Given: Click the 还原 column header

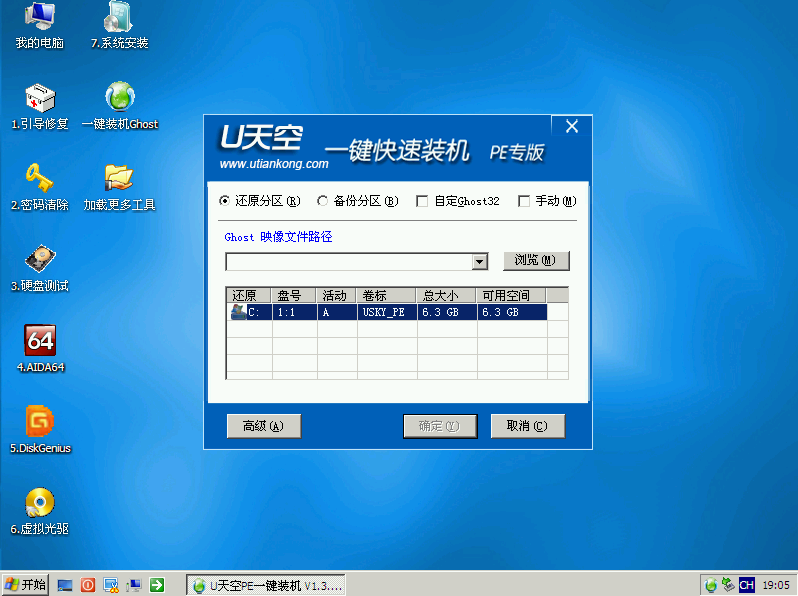Looking at the screenshot, I should (x=249, y=296).
